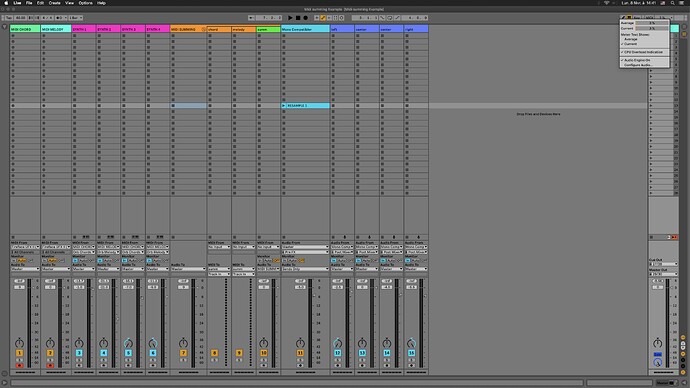Set track 10 monitor to Off
Image resolution: width=690 pixels, height=388 pixels.
(x=276, y=260)
